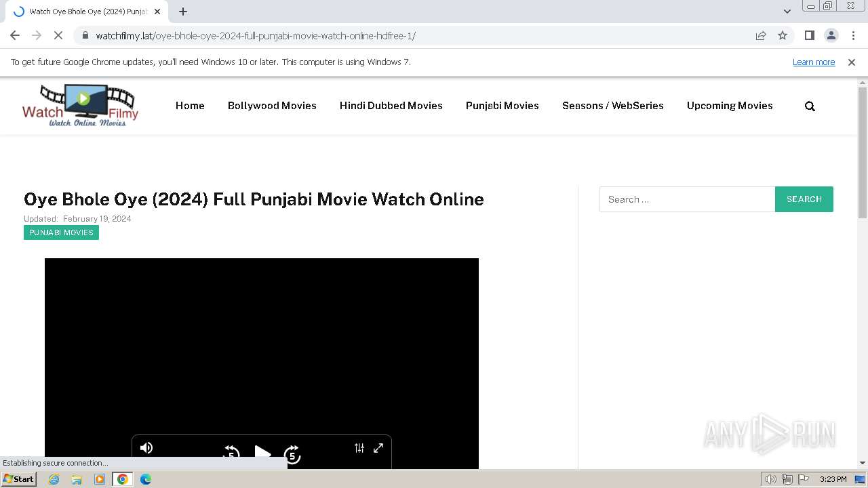This screenshot has height=488, width=868.
Task: Enter video fullscreen mode
Action: [x=378, y=448]
